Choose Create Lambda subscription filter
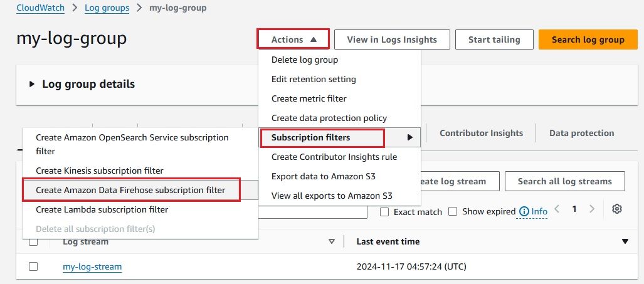 click(140, 210)
